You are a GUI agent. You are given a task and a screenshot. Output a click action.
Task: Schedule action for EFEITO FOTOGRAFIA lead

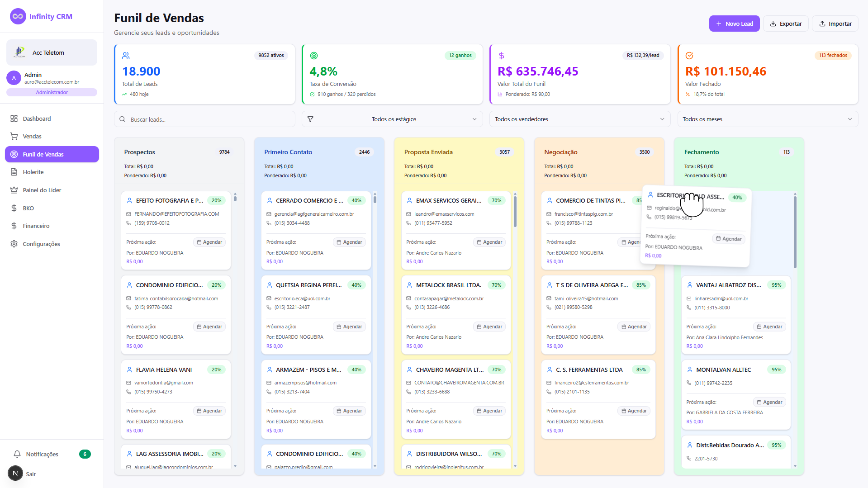point(209,242)
